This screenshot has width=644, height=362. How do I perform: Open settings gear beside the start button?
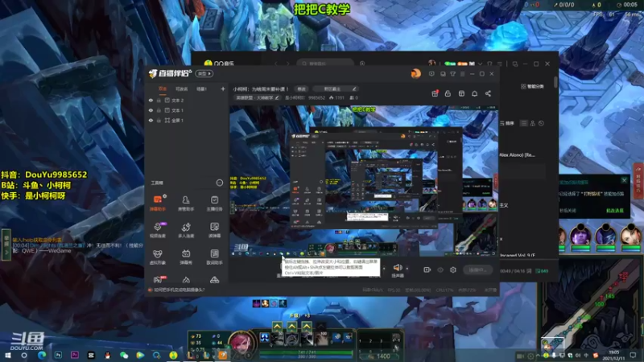point(453,269)
